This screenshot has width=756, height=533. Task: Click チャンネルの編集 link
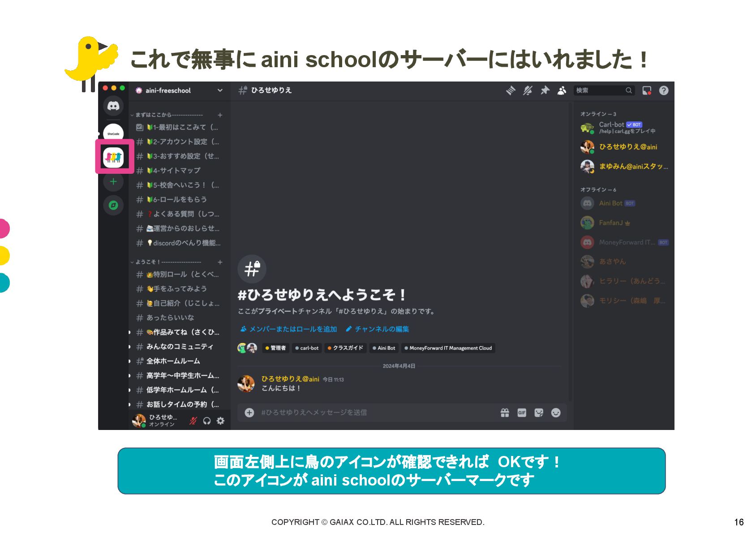pos(378,329)
